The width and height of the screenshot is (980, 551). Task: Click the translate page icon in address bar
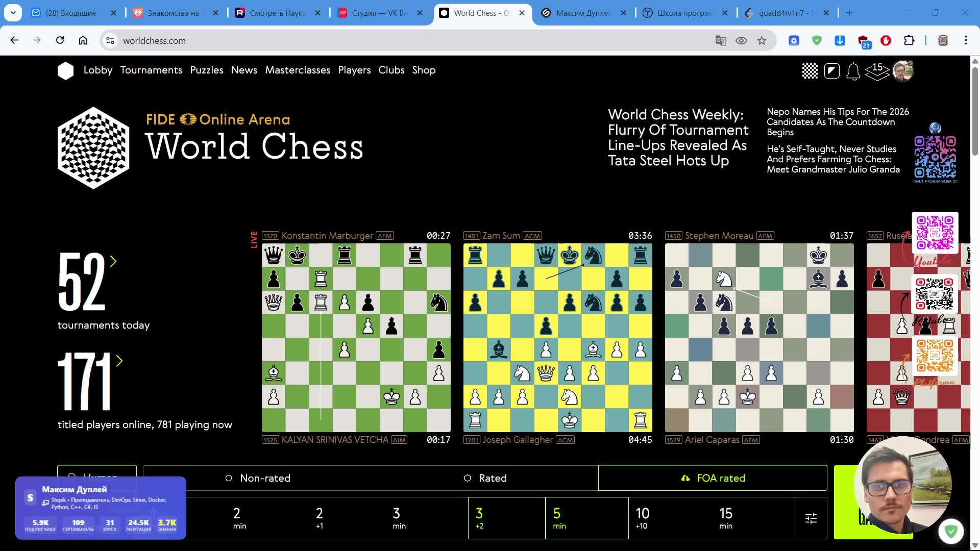[720, 41]
